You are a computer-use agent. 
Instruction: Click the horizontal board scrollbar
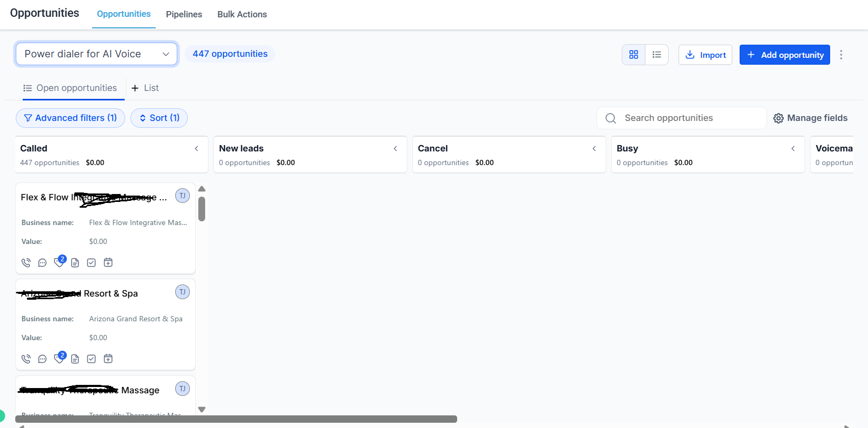click(x=236, y=419)
